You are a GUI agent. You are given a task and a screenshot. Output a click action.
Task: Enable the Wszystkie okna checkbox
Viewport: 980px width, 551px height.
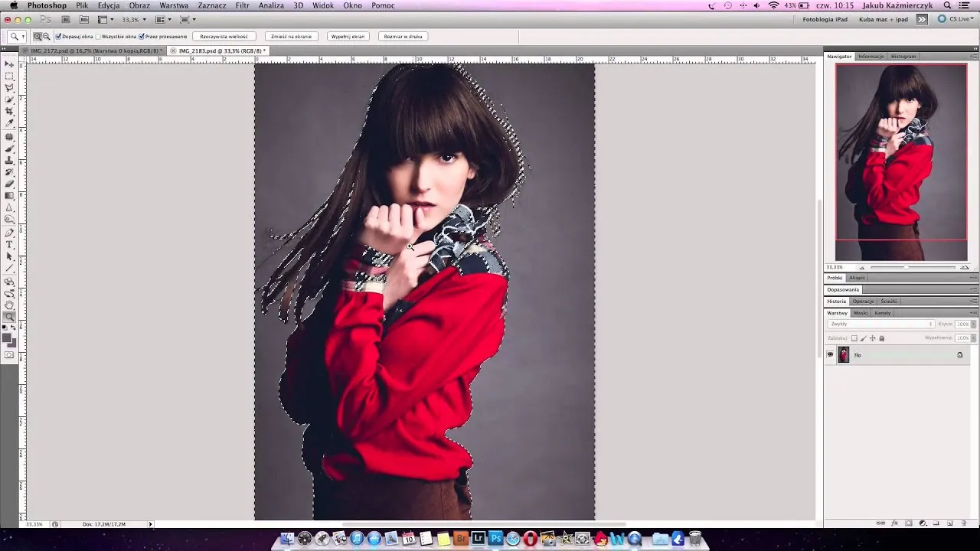pyautogui.click(x=99, y=37)
